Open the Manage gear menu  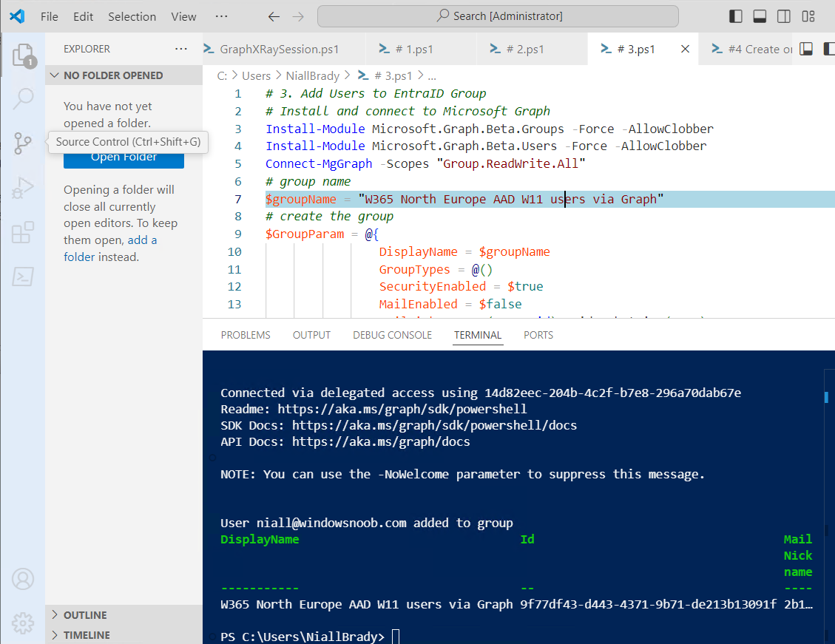(23, 623)
